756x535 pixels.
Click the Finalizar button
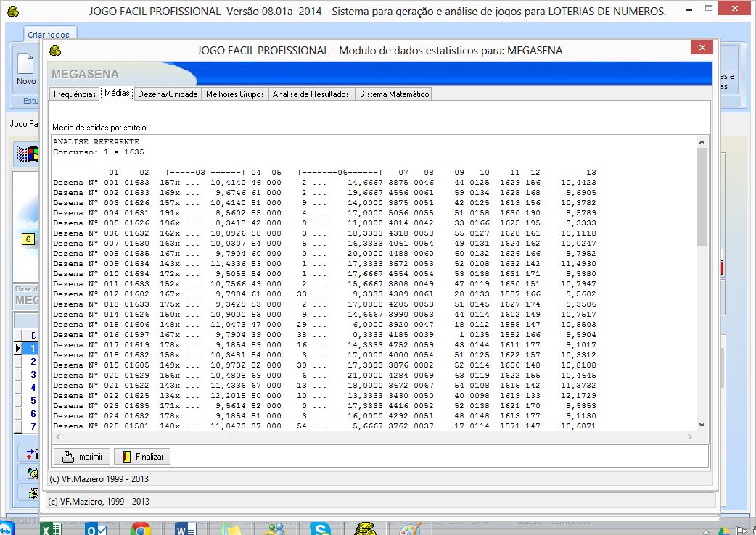click(x=142, y=457)
